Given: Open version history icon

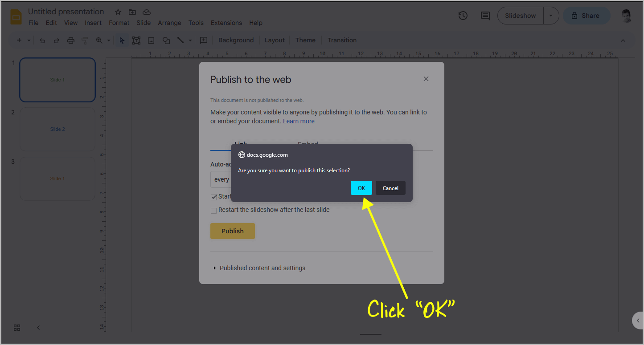Looking at the screenshot, I should pos(463,16).
